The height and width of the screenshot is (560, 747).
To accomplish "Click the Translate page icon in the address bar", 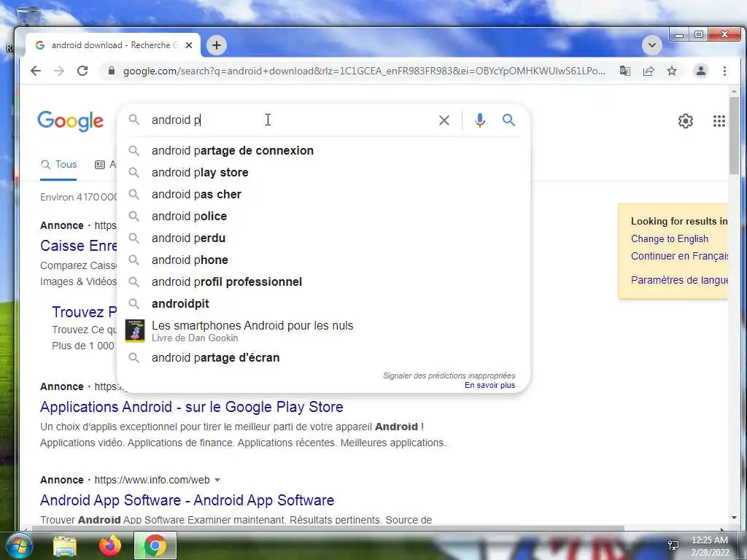I will (624, 71).
